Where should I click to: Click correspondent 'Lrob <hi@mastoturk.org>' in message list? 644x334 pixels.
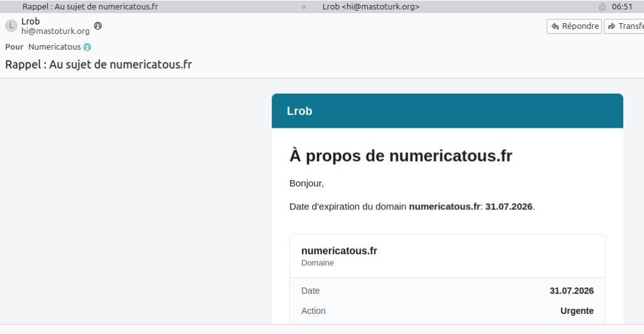[x=371, y=6]
